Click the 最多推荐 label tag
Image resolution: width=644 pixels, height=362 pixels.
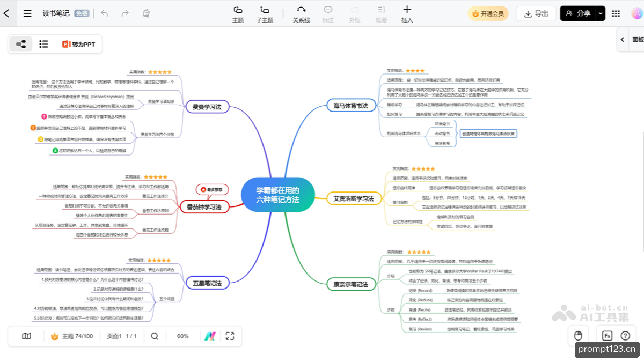click(x=212, y=189)
